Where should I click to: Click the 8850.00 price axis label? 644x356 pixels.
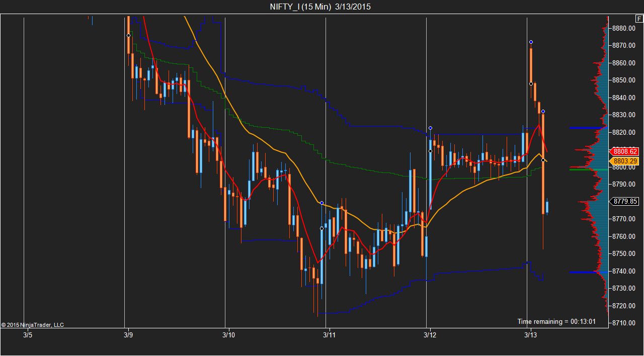coord(625,80)
